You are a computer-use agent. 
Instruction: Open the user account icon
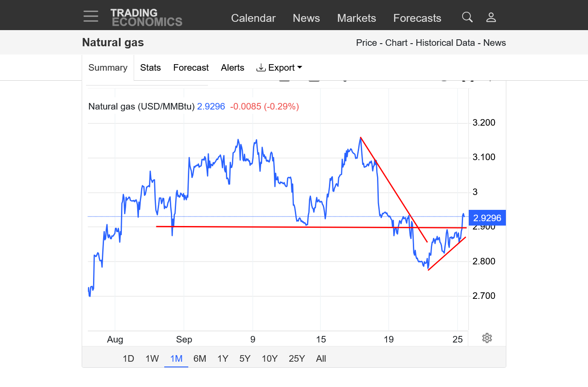click(x=491, y=17)
